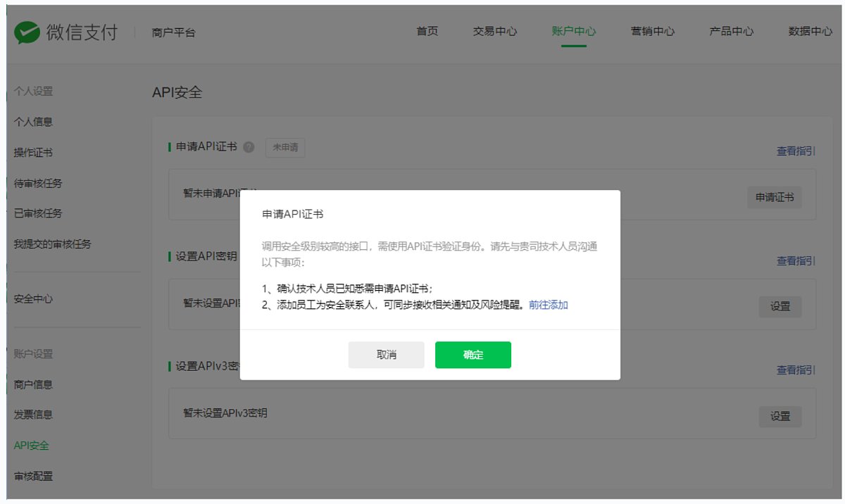This screenshot has width=845, height=504.
Task: Select the 账户中心 tab
Action: point(574,32)
